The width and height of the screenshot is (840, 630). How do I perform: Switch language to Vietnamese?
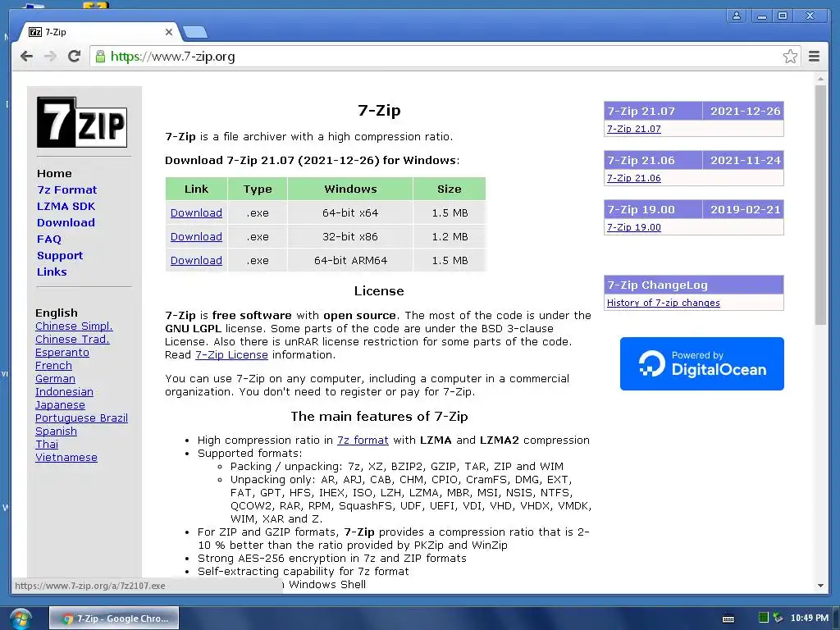click(66, 458)
